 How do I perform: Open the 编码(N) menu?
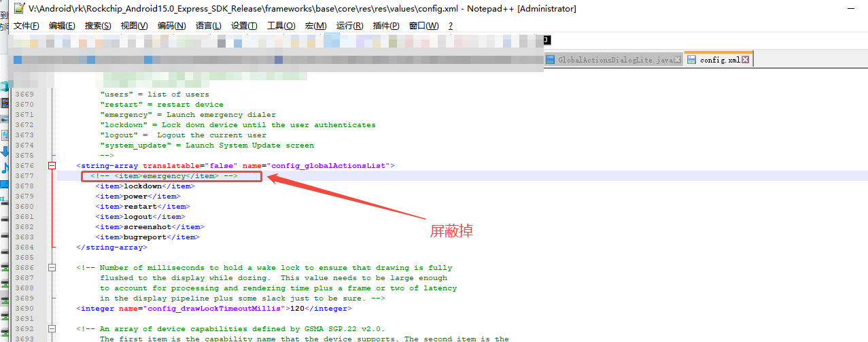point(171,26)
